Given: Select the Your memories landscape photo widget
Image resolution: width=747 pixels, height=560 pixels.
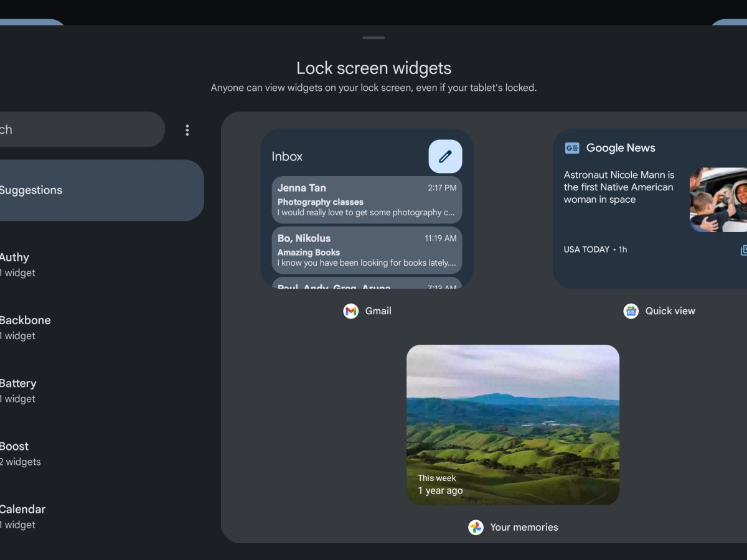Looking at the screenshot, I should click(x=512, y=424).
